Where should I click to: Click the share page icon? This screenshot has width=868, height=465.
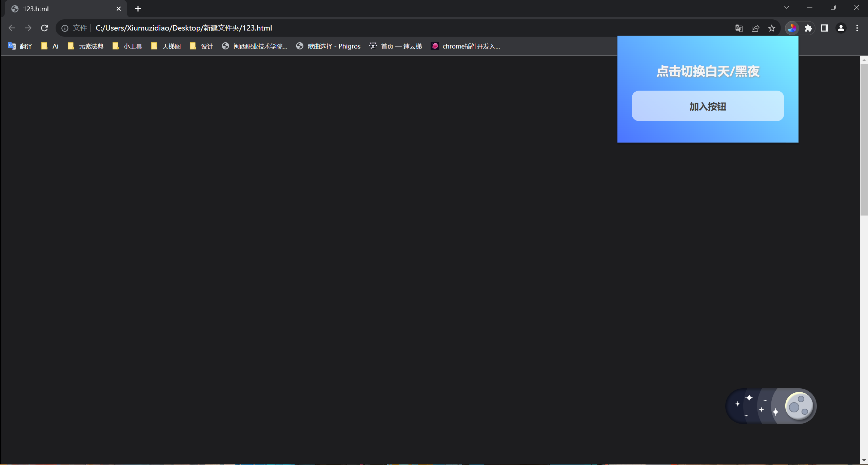coord(755,28)
